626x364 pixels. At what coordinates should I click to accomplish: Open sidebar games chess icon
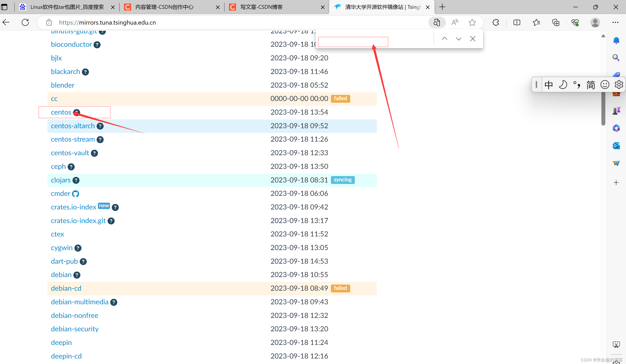616,111
